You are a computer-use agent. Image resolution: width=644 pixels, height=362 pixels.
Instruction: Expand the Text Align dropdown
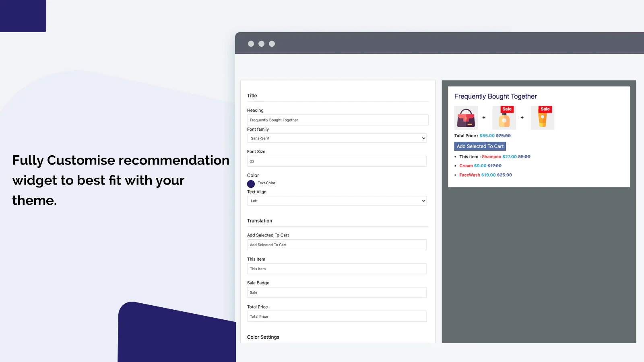(x=336, y=201)
